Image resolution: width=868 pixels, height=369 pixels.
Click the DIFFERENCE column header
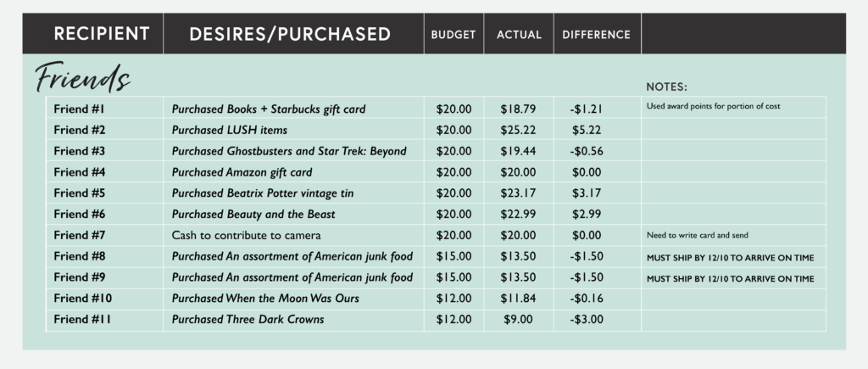click(598, 34)
